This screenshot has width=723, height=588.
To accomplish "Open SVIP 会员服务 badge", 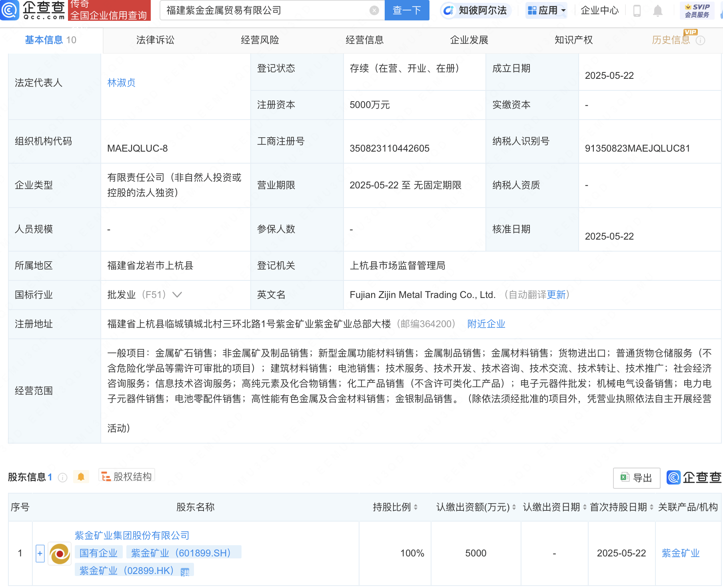I will click(x=697, y=10).
